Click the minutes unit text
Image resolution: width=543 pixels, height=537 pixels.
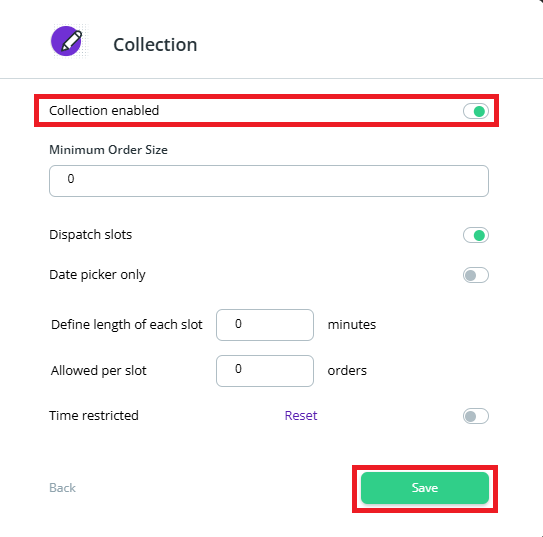(351, 324)
